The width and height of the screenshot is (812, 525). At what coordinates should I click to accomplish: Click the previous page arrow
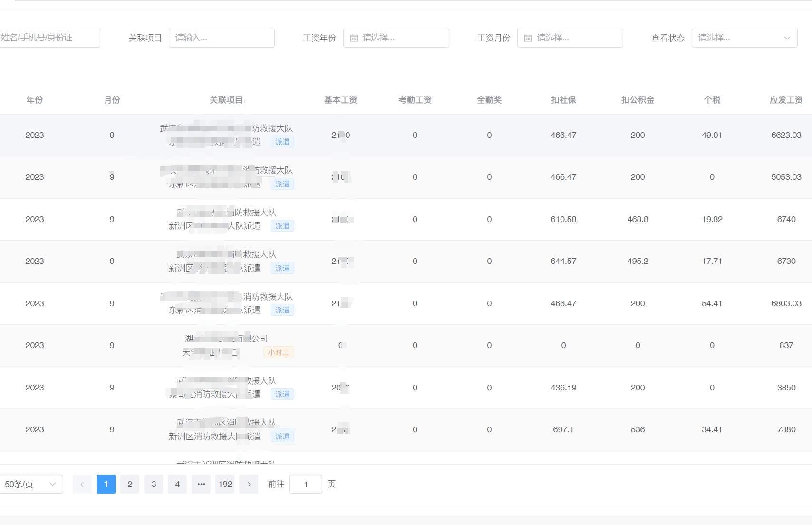(82, 484)
